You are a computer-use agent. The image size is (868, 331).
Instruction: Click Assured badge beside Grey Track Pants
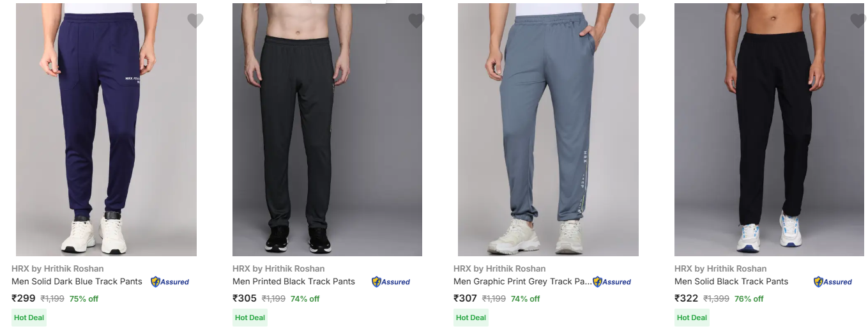click(x=612, y=282)
